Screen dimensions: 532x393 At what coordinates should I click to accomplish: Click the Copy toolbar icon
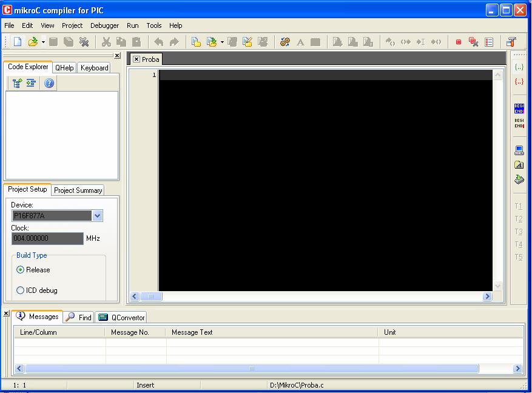point(121,42)
